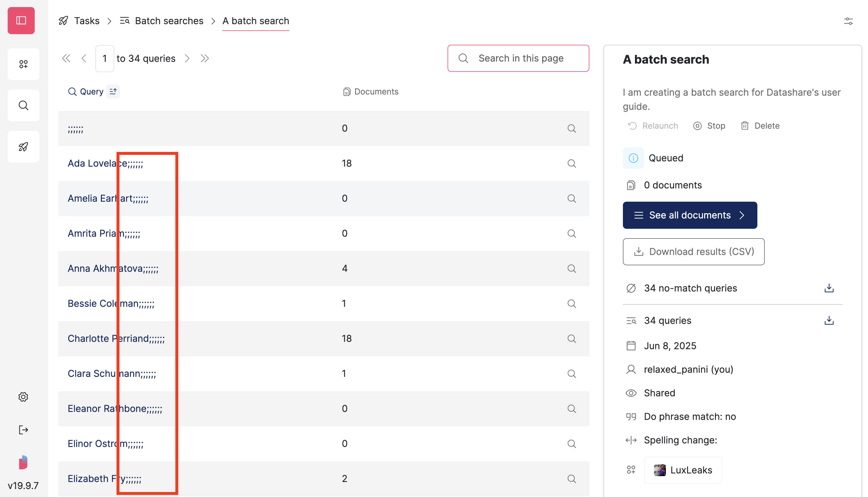Viewport: 868px width, 497px height.
Task: Download the 34 no-match queries list
Action: 829,288
